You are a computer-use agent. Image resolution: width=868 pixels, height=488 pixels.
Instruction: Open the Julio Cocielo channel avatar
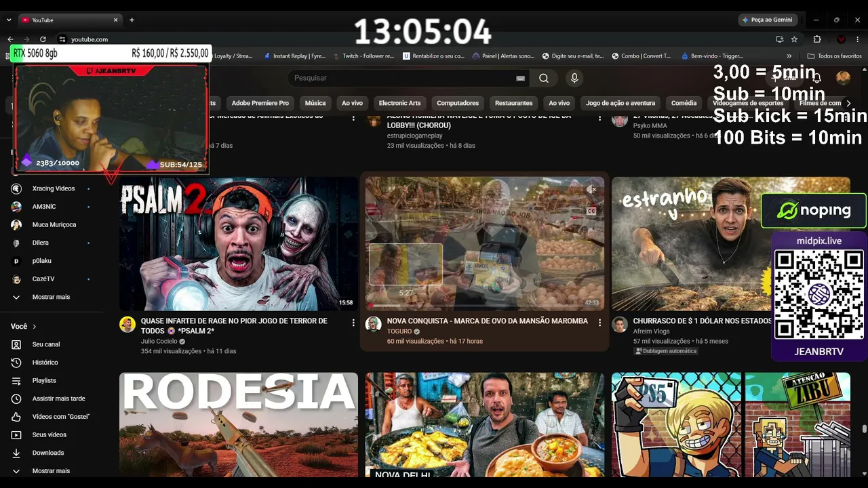point(127,325)
